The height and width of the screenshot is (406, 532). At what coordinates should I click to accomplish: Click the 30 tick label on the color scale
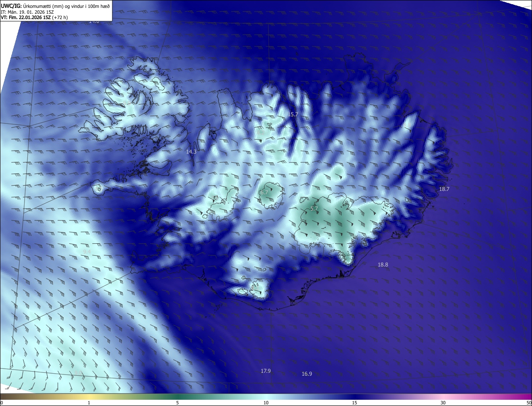click(443, 403)
